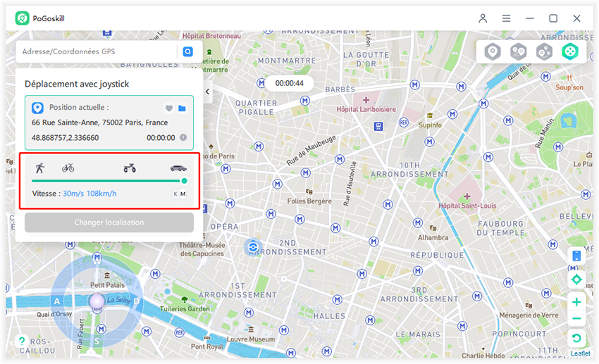Click Folies Bergère map label
Viewport: 599px width, 364px height.
coord(309,201)
